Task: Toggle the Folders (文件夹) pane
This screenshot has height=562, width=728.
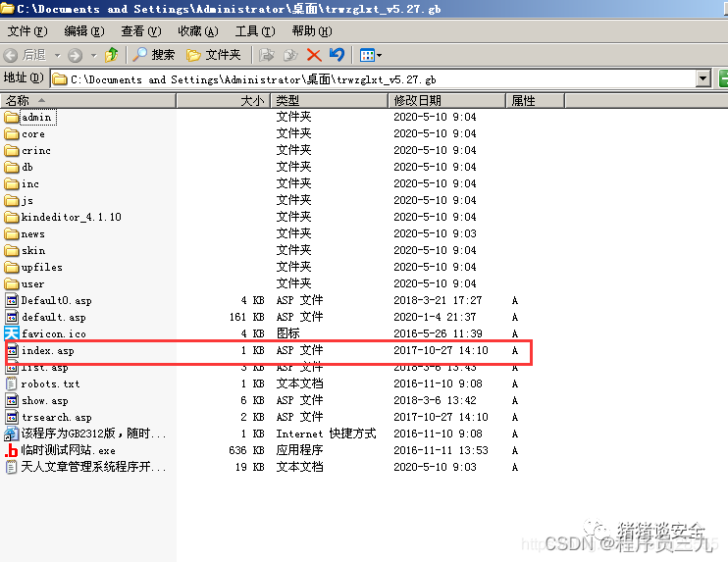Action: [x=214, y=55]
